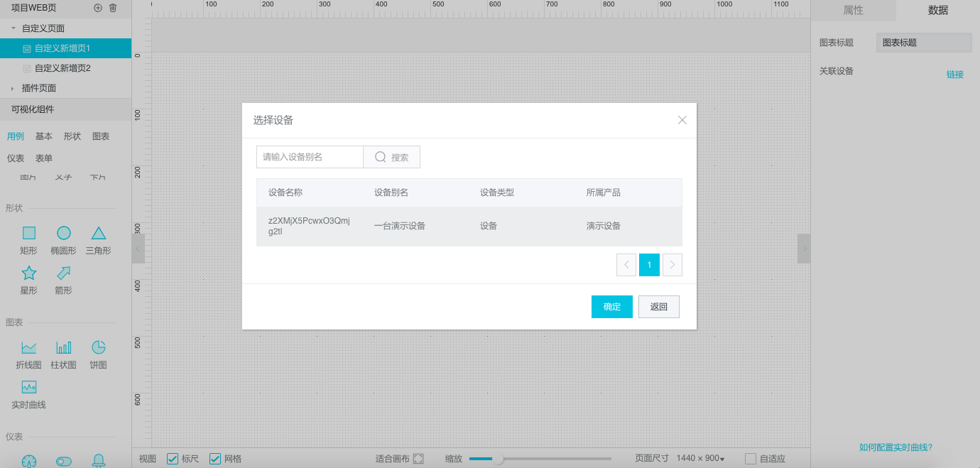Open the 用例 component category
Image resolution: width=980 pixels, height=468 pixels.
16,136
